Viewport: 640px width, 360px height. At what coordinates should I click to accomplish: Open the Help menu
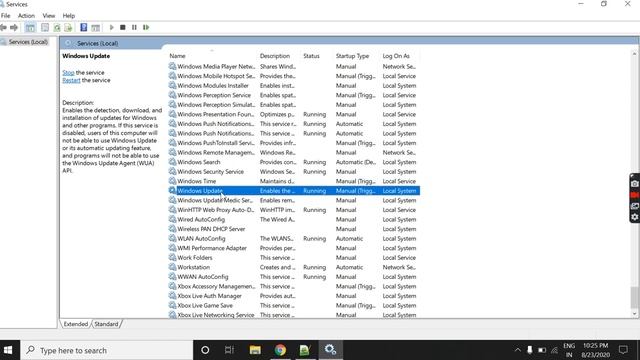click(x=69, y=16)
